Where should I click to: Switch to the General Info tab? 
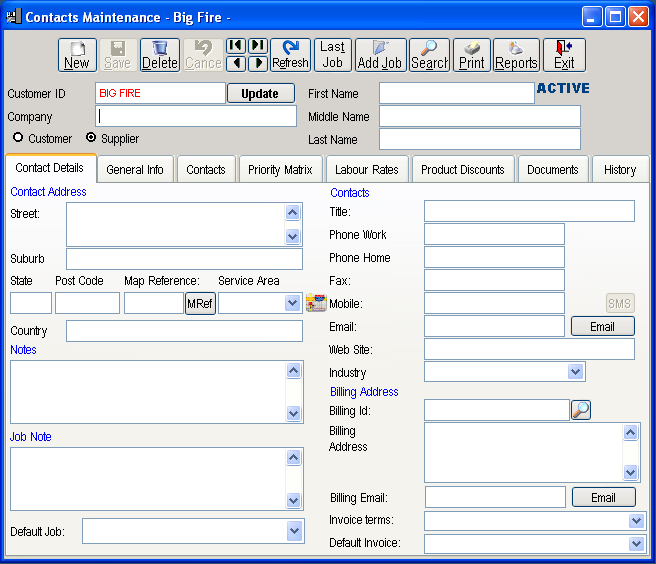[134, 169]
